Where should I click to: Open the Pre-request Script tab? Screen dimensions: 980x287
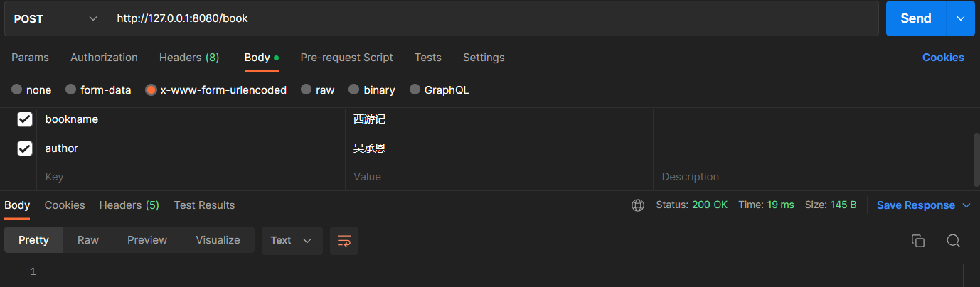(346, 58)
